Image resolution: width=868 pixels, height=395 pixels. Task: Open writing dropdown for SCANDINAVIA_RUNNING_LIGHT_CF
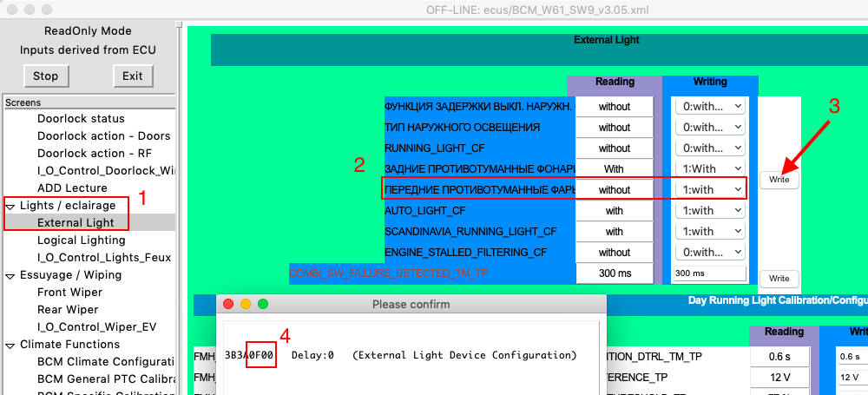[710, 232]
